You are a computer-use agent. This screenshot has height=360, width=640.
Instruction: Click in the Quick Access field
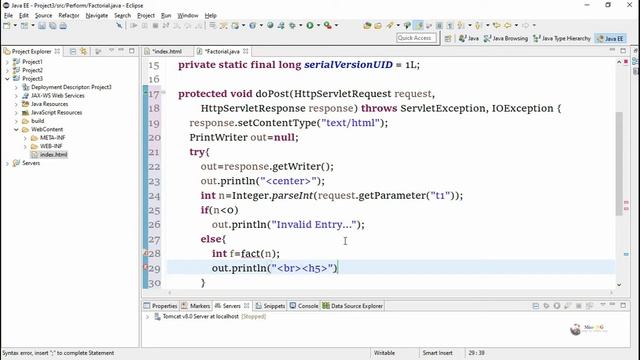click(x=416, y=38)
